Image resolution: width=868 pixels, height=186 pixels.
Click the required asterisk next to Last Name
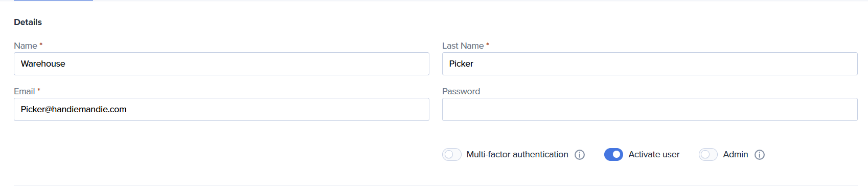coord(488,45)
